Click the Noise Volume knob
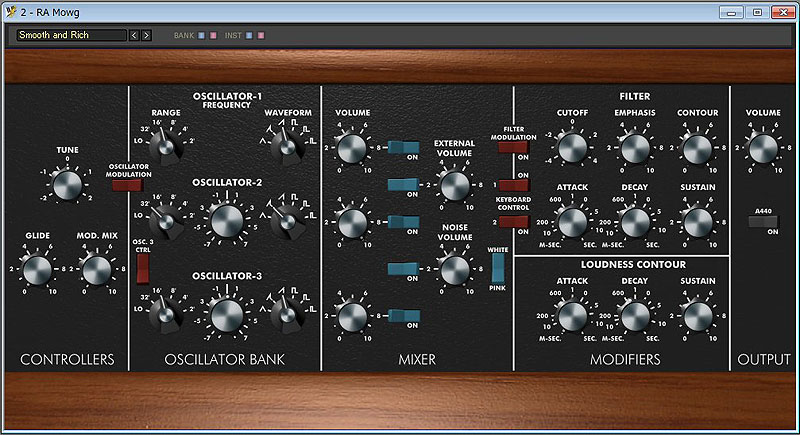The image size is (800, 435). (x=455, y=270)
